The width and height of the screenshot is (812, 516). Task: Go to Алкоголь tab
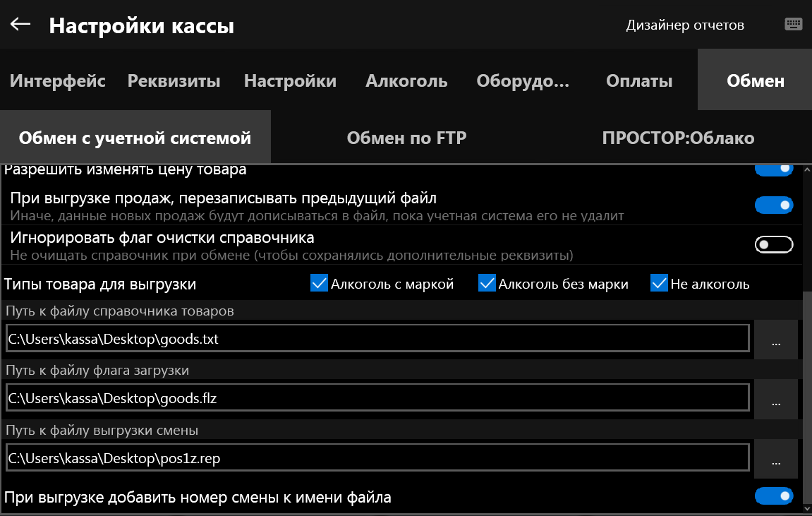pyautogui.click(x=406, y=80)
